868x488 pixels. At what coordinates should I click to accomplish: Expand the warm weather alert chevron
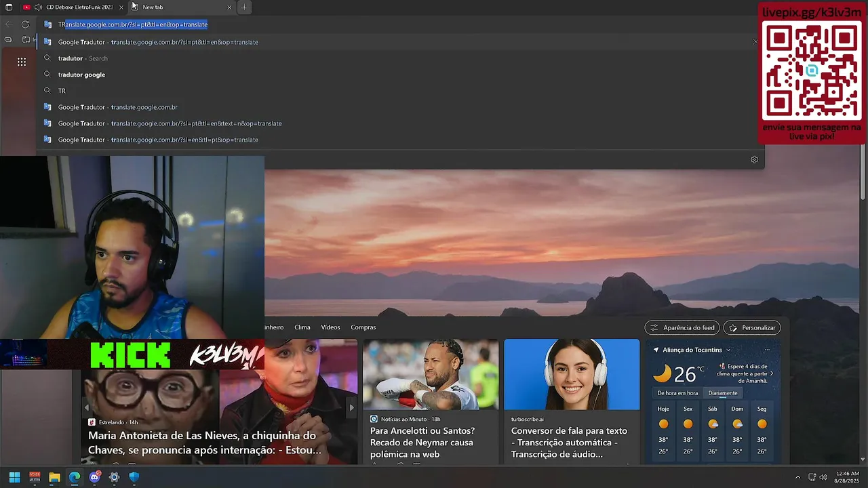(772, 373)
